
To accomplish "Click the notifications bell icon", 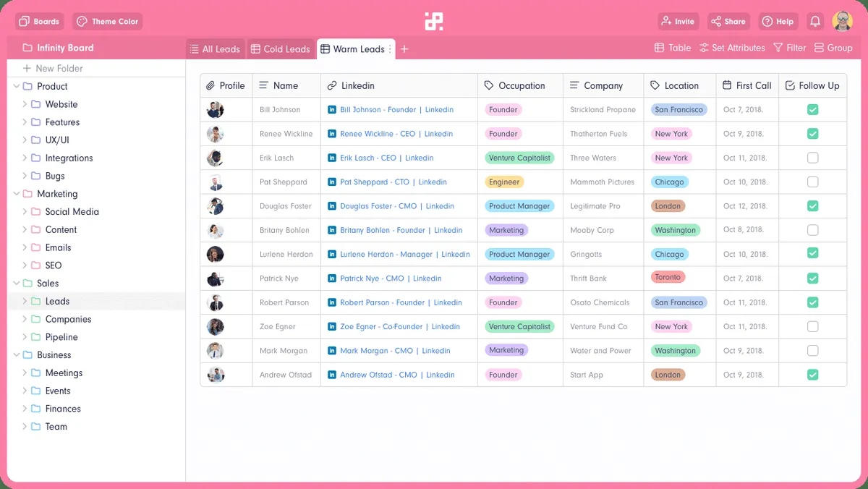I will pyautogui.click(x=815, y=22).
